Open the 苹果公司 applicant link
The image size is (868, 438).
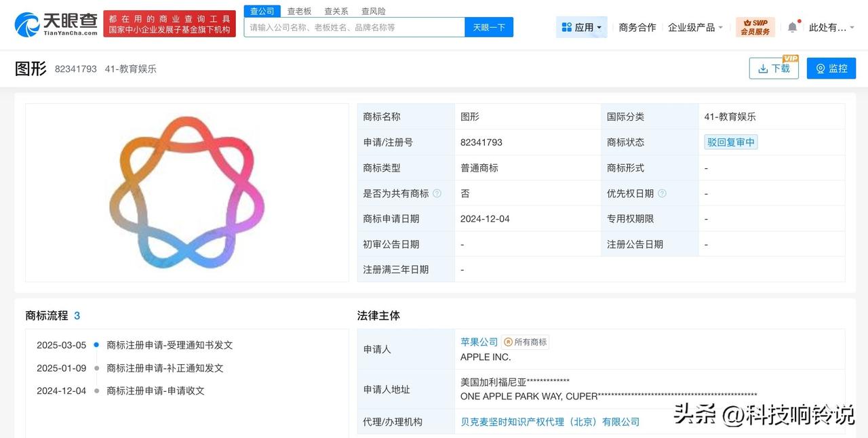point(479,342)
